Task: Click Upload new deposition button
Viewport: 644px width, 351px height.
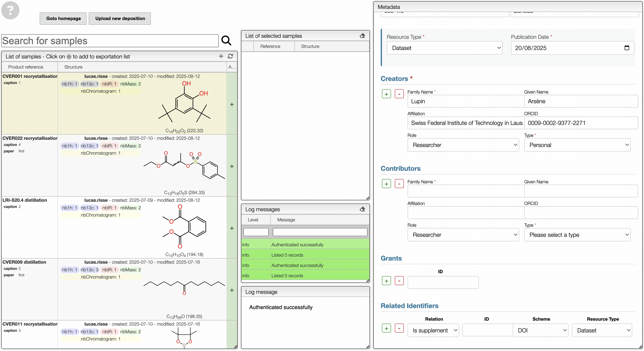Action: point(120,19)
